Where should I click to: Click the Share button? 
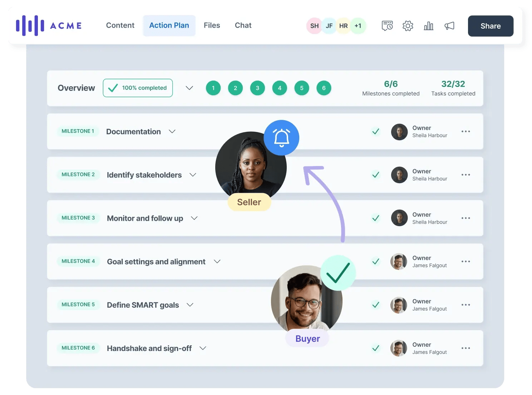pyautogui.click(x=491, y=26)
